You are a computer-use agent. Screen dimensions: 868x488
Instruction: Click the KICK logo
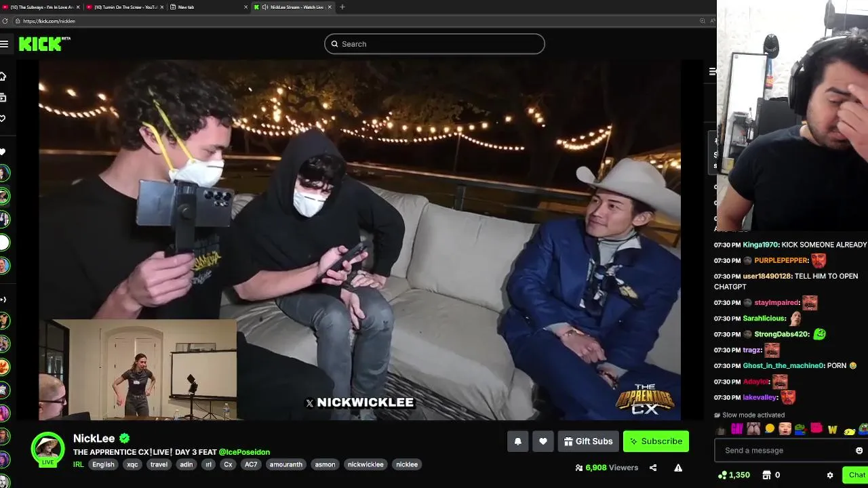pos(44,44)
